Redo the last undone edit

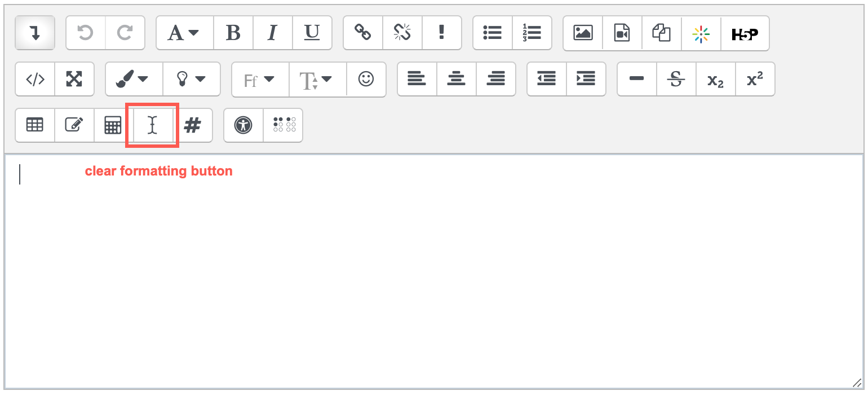click(125, 33)
